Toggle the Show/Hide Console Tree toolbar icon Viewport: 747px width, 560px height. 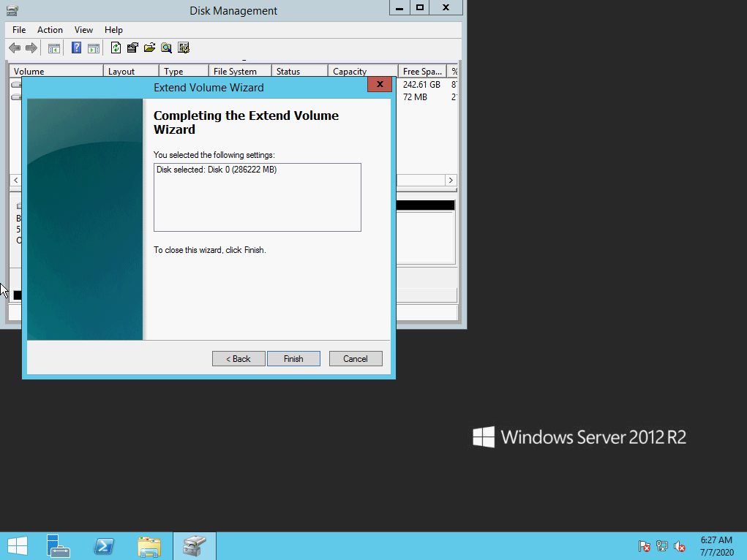[54, 48]
